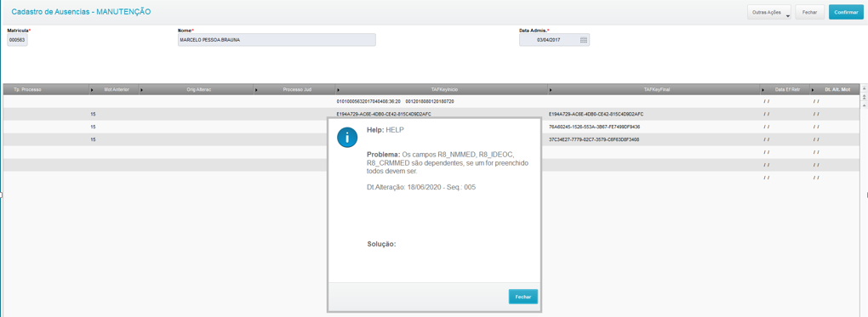Click Mot Anterior value 15 in 37C34E27 row

[93, 139]
